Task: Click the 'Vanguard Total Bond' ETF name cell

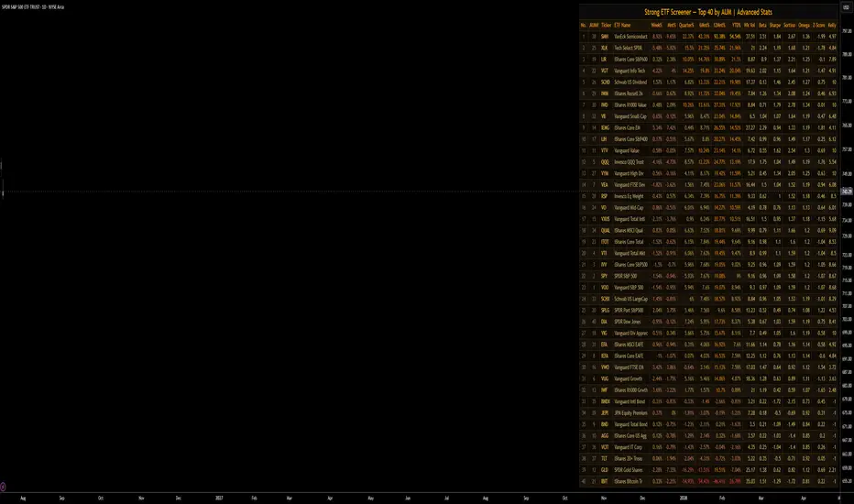Action: (630, 424)
